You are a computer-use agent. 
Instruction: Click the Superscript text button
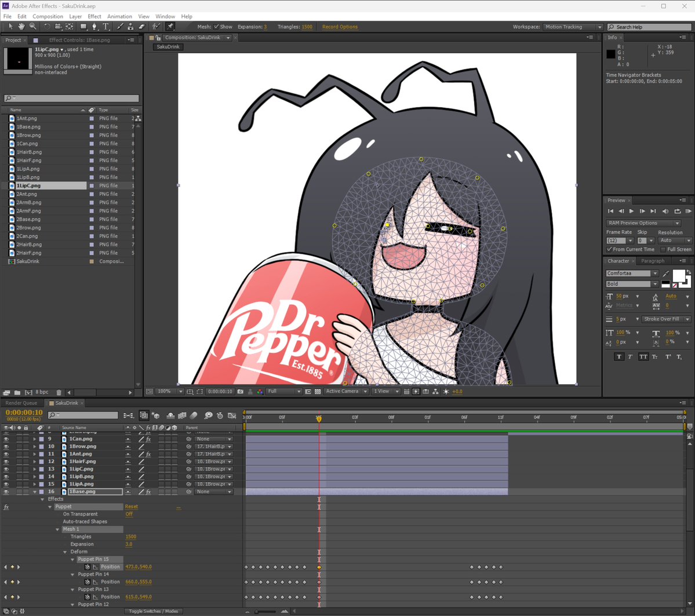668,357
